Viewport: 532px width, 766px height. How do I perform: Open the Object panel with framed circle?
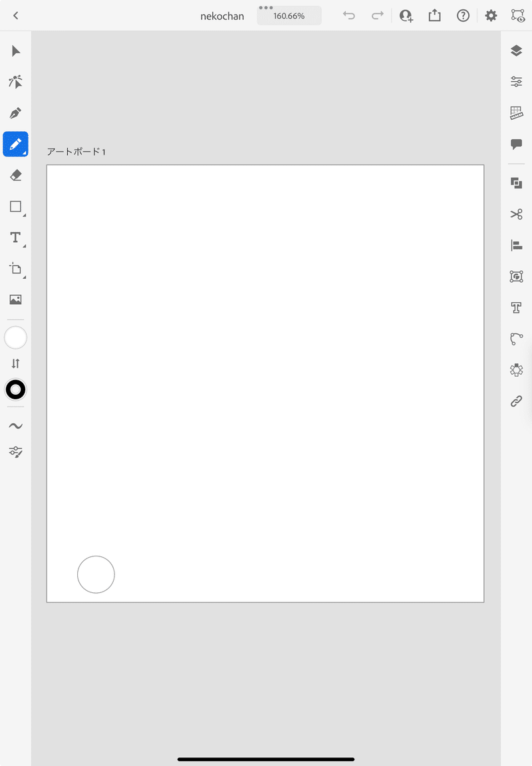pos(517,276)
